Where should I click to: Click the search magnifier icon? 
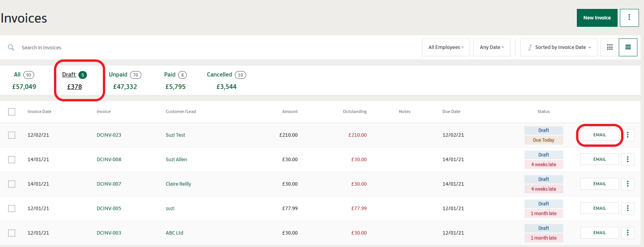tap(11, 47)
